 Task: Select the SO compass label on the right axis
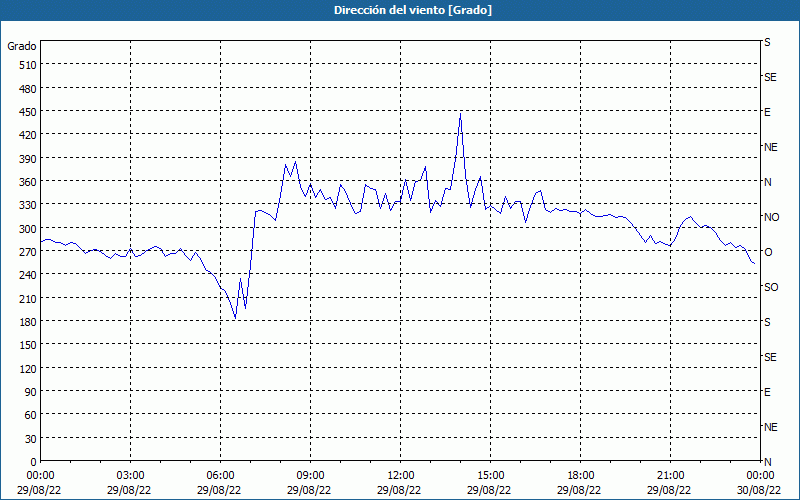point(771,287)
